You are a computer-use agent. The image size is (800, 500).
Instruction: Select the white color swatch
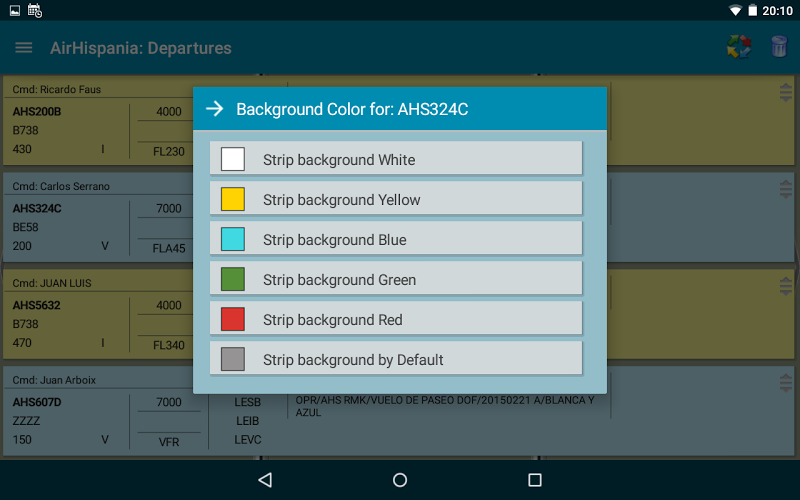tap(233, 159)
